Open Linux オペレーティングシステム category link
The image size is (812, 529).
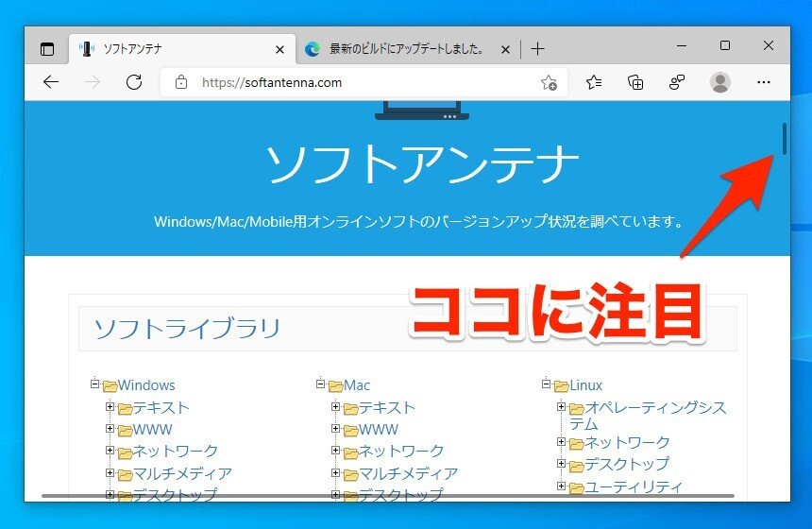pos(649,416)
